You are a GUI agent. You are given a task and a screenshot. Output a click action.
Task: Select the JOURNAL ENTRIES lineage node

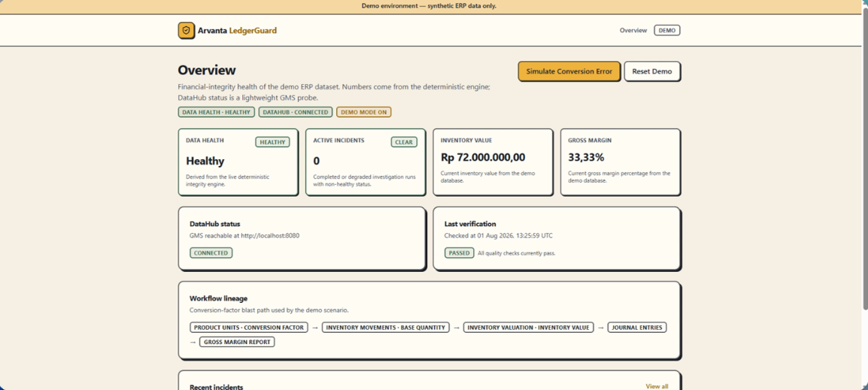(x=636, y=328)
